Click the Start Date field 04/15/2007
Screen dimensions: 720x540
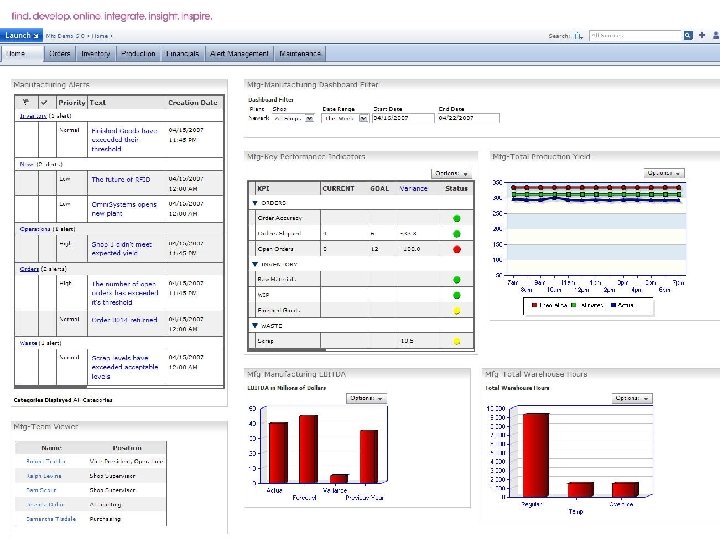[x=403, y=118]
